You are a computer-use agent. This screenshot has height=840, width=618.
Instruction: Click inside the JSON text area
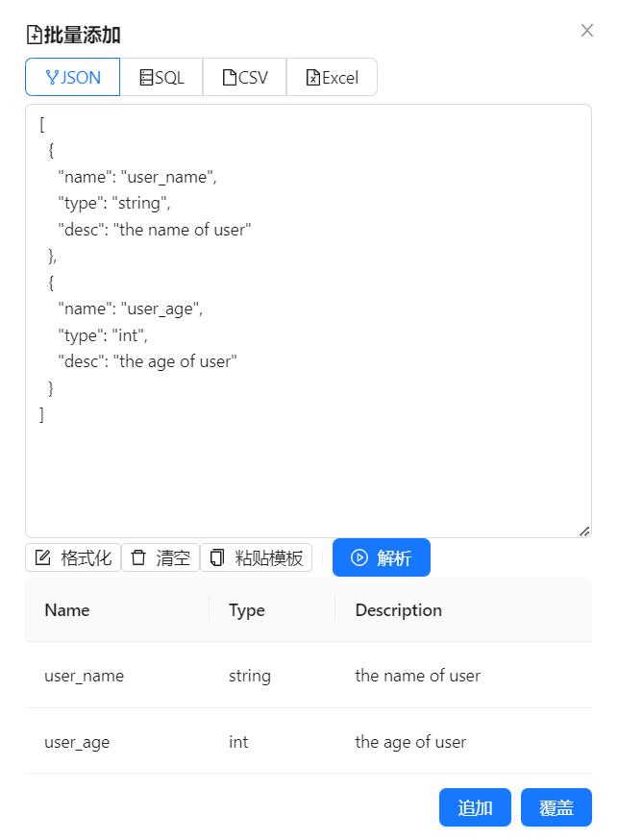(308, 461)
